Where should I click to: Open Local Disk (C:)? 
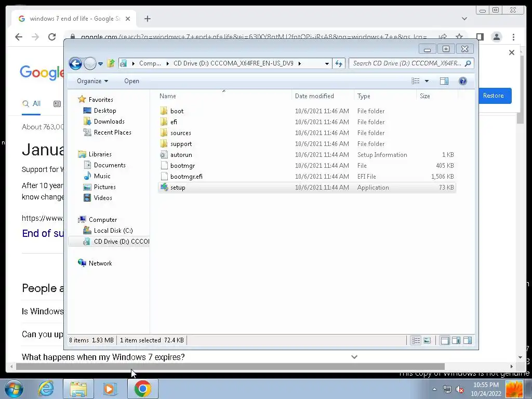(113, 230)
